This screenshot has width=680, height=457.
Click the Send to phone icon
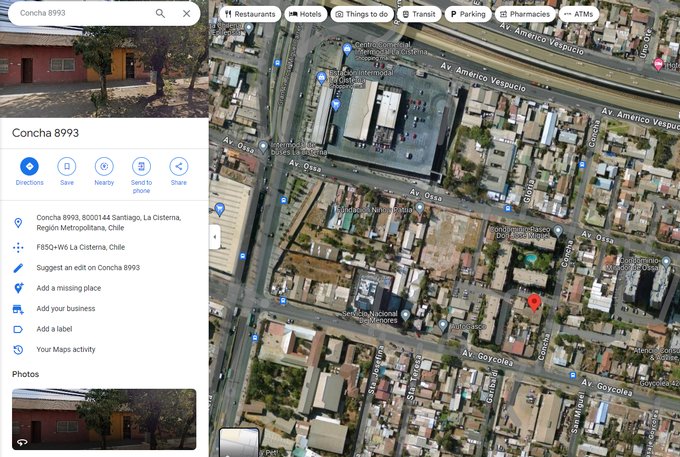pyautogui.click(x=141, y=166)
